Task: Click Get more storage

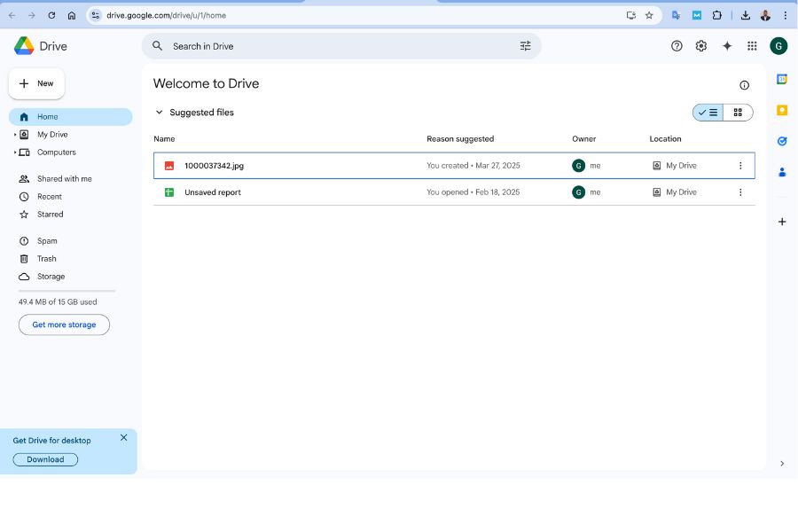Action: pos(64,325)
